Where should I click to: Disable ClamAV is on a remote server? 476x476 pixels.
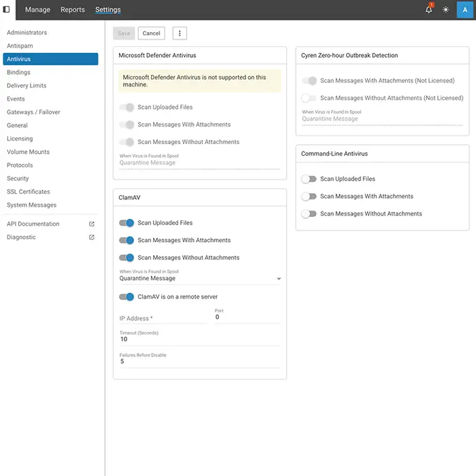(x=126, y=296)
